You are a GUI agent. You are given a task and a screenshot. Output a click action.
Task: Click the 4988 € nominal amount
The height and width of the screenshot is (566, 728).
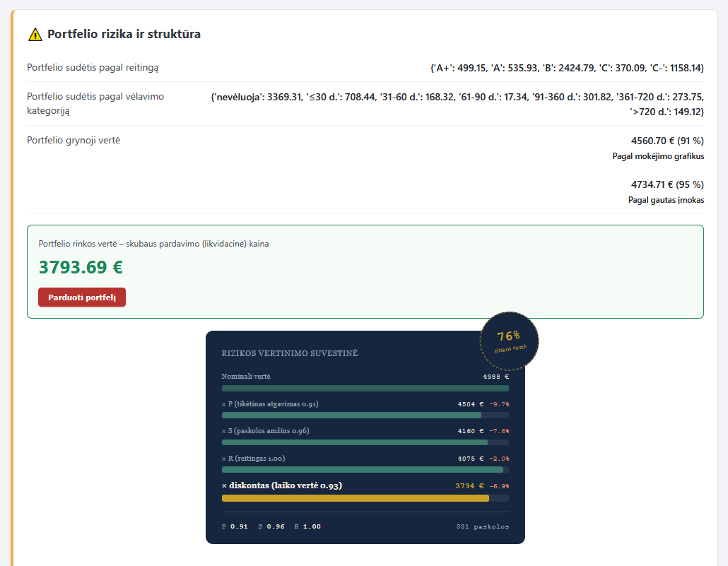[x=496, y=377]
